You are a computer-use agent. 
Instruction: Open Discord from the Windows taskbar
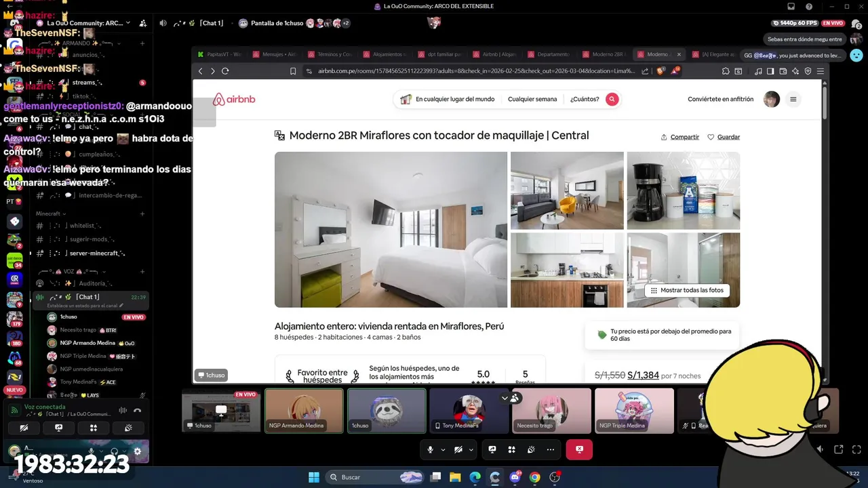tap(514, 477)
